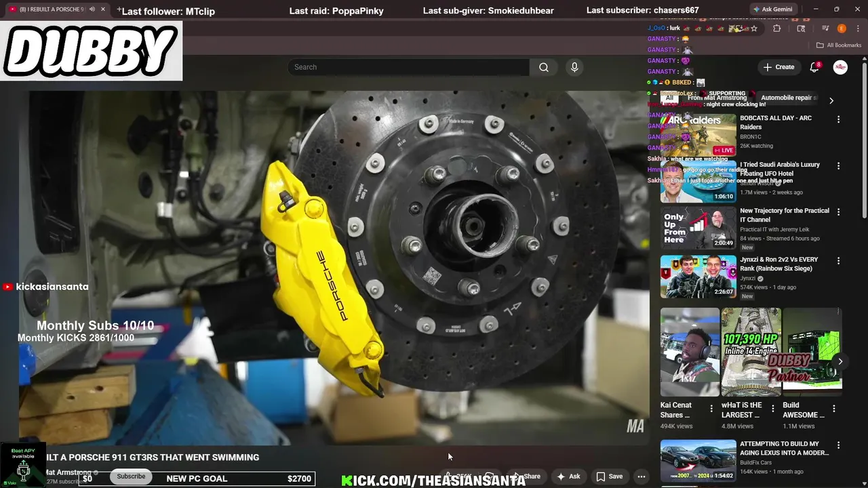Viewport: 868px width, 488px height.
Task: Open the Chrome three-dot menu
Action: tap(858, 28)
